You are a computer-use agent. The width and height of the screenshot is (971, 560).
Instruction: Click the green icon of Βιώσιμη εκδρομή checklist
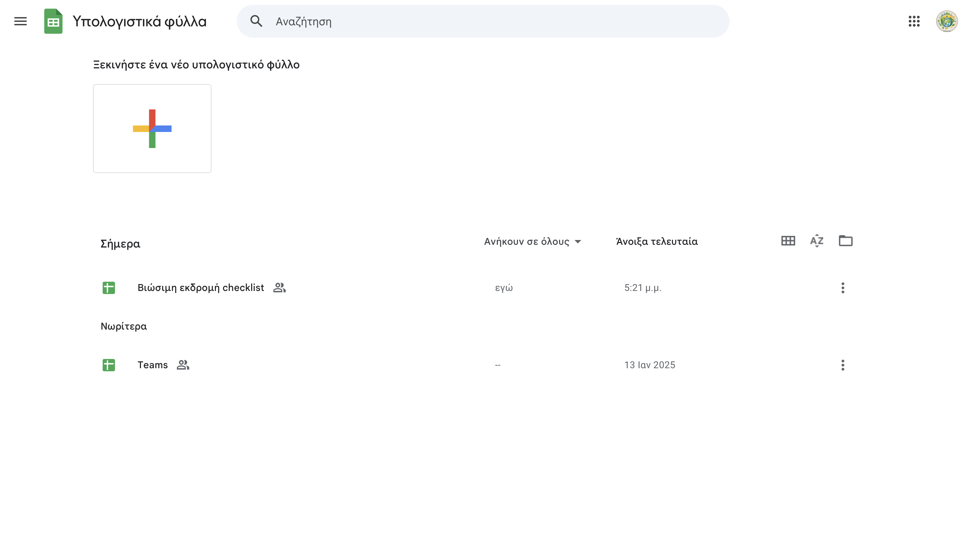click(108, 287)
